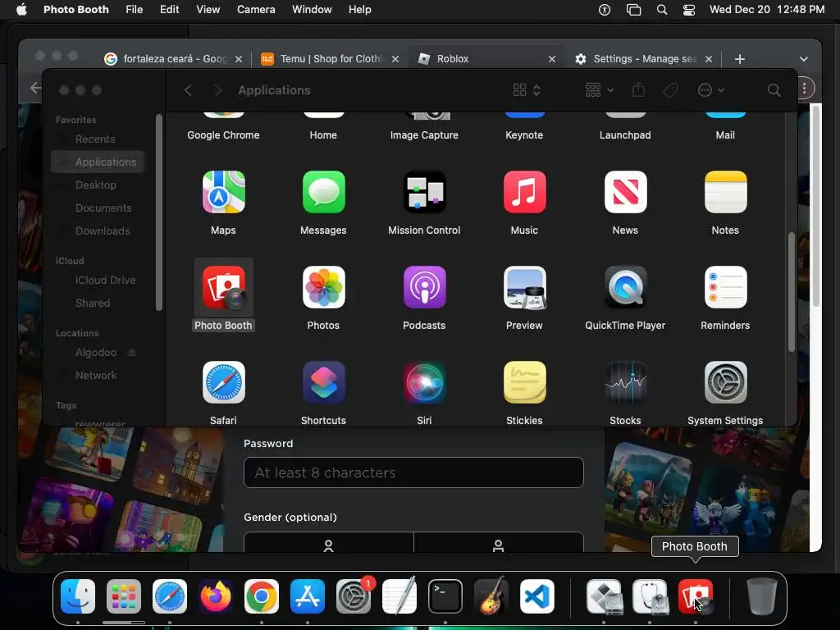Open the View menu

(208, 10)
